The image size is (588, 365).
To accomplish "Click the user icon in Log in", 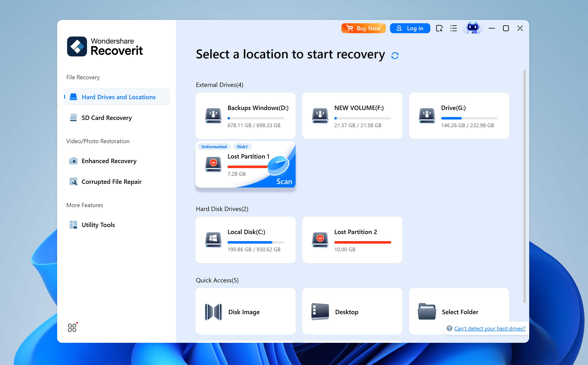I will [399, 28].
